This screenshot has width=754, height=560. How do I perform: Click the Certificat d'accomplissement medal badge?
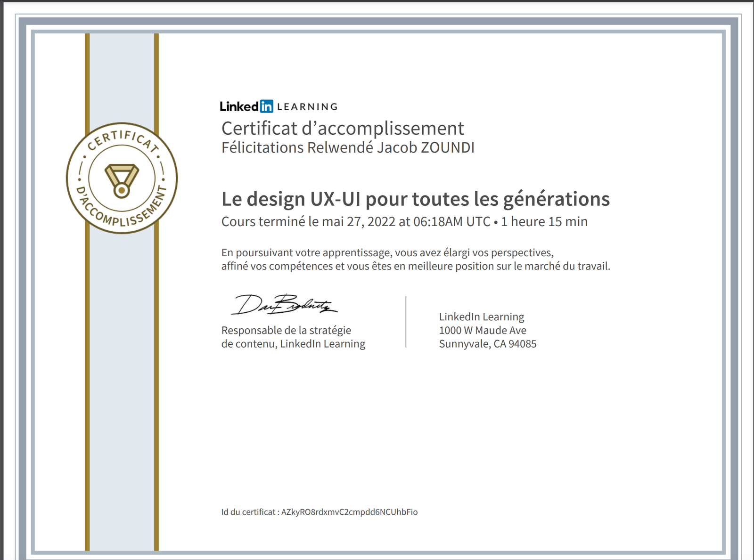coord(122,178)
